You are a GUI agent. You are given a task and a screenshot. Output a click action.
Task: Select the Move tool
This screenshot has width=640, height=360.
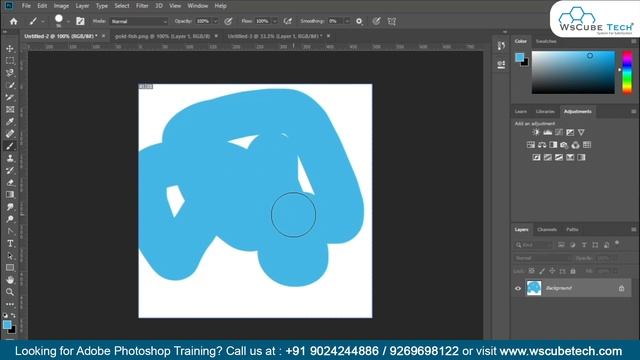[x=10, y=49]
